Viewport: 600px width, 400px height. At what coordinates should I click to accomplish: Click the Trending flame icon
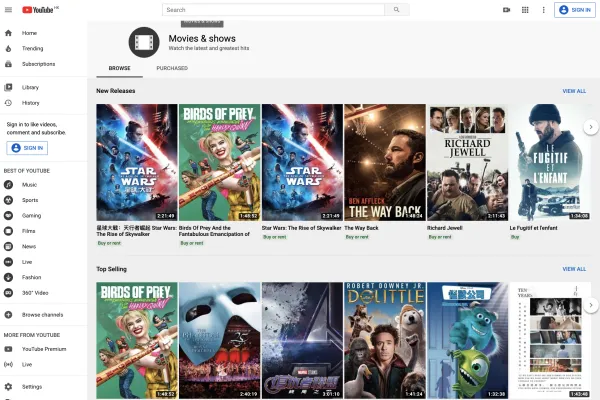8,48
